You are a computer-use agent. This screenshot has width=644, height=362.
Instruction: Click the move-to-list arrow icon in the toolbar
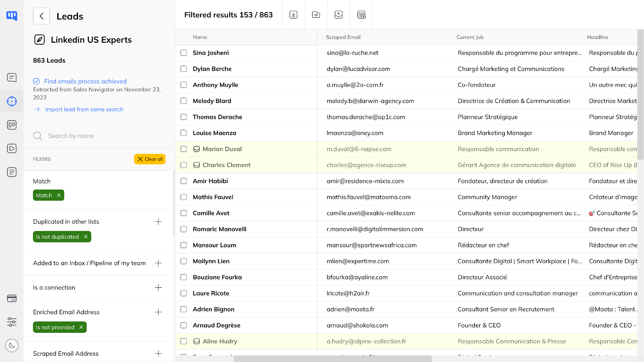316,15
